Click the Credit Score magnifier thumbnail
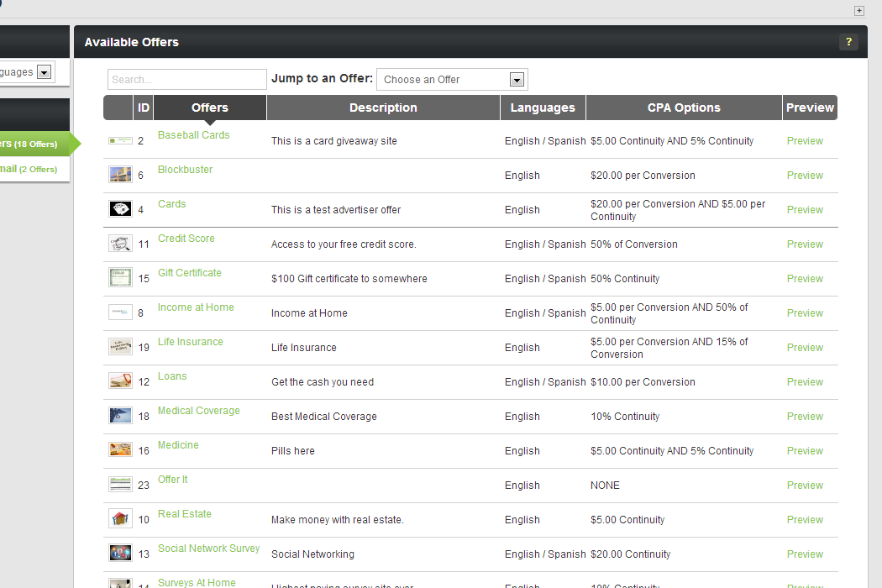The height and width of the screenshot is (588, 882). [x=120, y=244]
